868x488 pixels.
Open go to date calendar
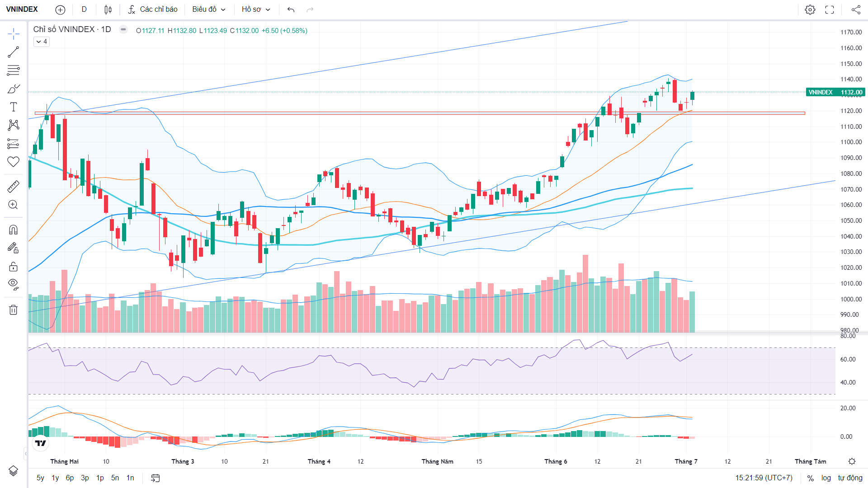point(155,478)
